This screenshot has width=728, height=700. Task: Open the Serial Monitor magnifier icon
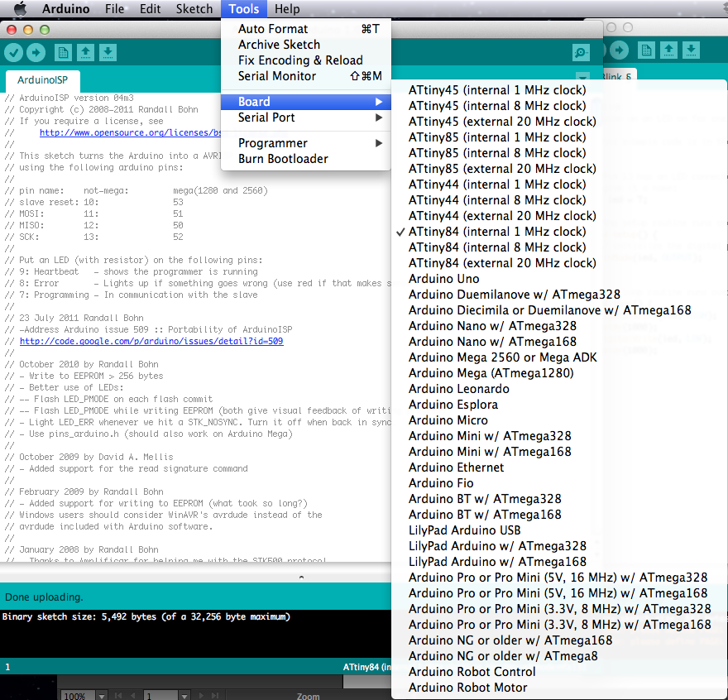[x=581, y=52]
